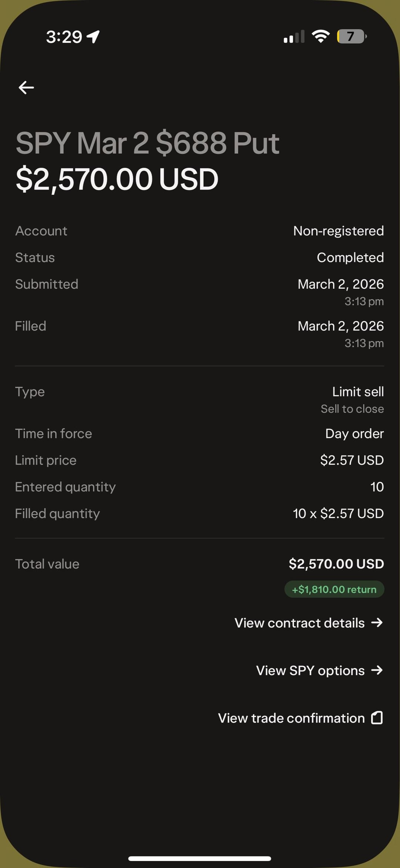This screenshot has width=400, height=868.
Task: Tap the home indicator bar
Action: coord(200,858)
